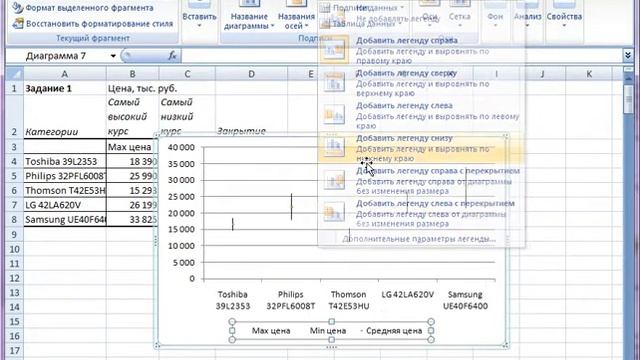Select column A header
Viewport: 640px width, 360px height.
pyautogui.click(x=64, y=74)
